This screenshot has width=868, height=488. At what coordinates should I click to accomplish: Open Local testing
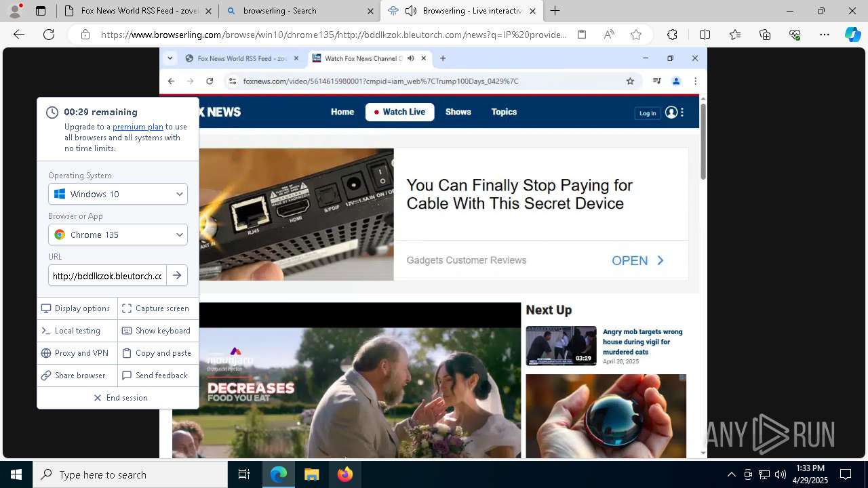tap(77, 331)
